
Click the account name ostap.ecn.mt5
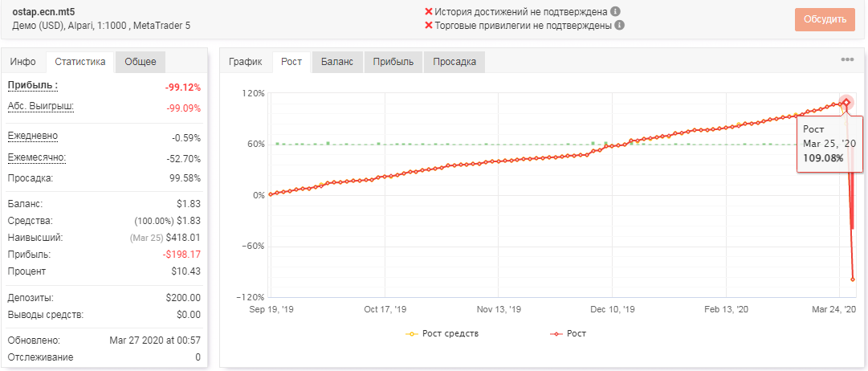[x=43, y=11]
